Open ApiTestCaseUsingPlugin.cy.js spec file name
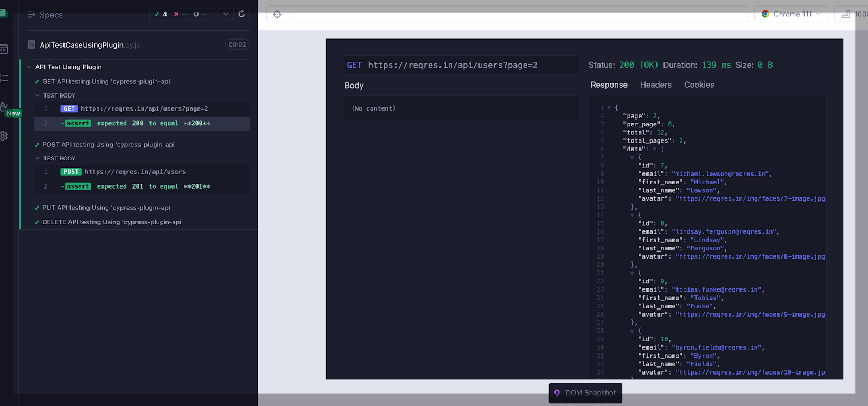The height and width of the screenshot is (406, 868). pyautogui.click(x=90, y=45)
